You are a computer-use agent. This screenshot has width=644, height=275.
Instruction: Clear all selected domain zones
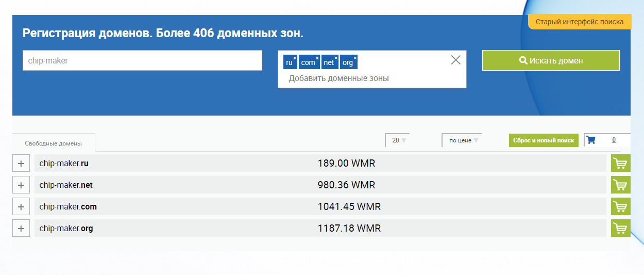tap(455, 60)
